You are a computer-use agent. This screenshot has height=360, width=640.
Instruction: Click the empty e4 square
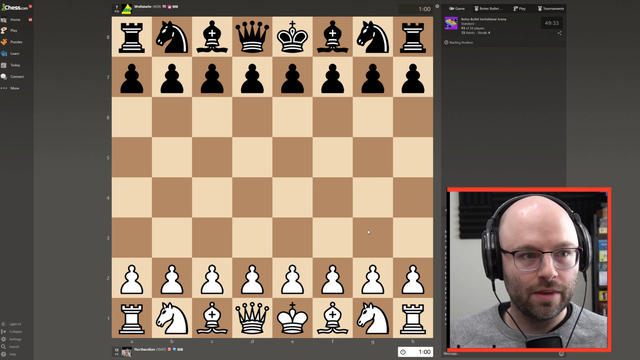[x=292, y=198]
